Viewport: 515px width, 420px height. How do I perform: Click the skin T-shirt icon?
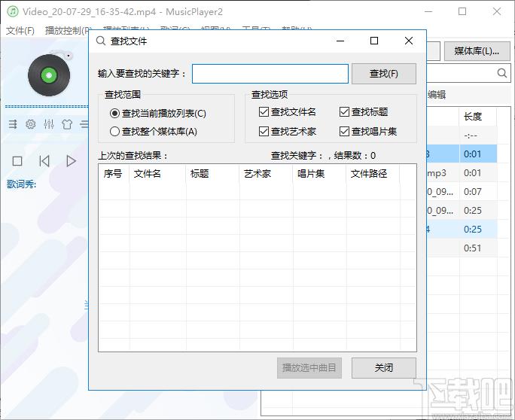pos(67,124)
